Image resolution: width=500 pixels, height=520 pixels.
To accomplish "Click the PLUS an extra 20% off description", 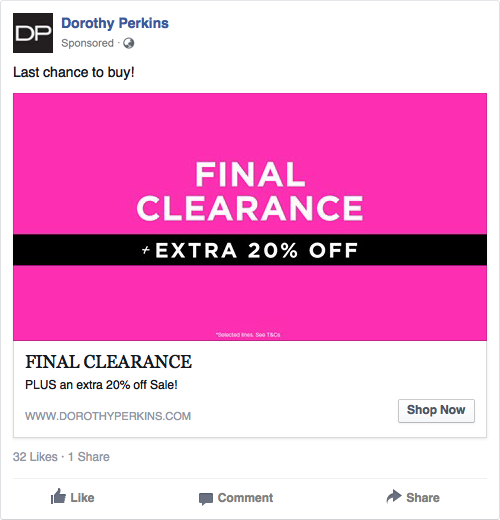I will coord(101,385).
